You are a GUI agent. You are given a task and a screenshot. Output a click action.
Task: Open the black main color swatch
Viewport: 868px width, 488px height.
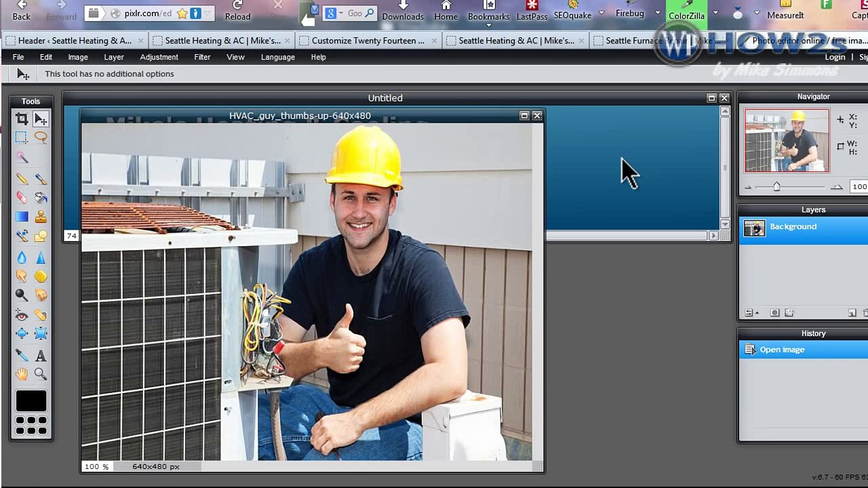[31, 401]
